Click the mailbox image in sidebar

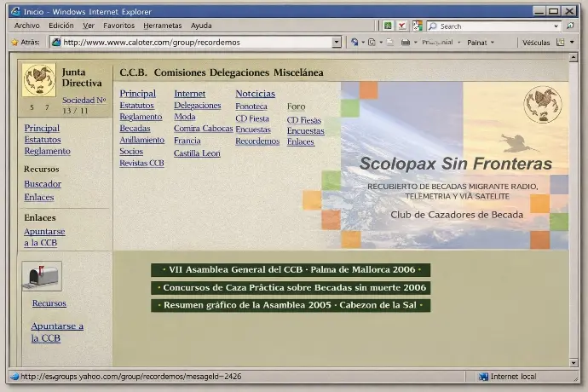42,276
